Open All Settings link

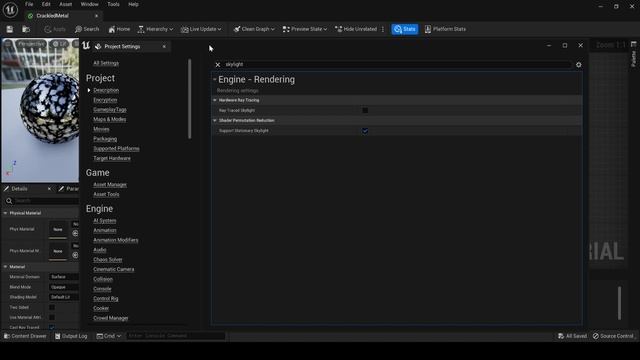pos(106,63)
